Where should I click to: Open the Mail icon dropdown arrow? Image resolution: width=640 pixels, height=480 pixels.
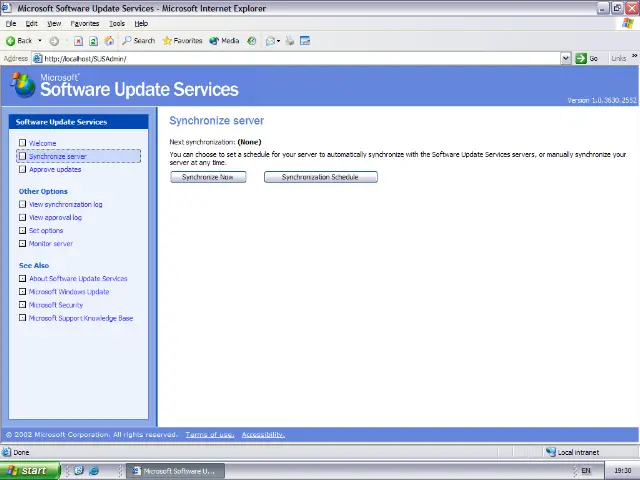coord(278,41)
